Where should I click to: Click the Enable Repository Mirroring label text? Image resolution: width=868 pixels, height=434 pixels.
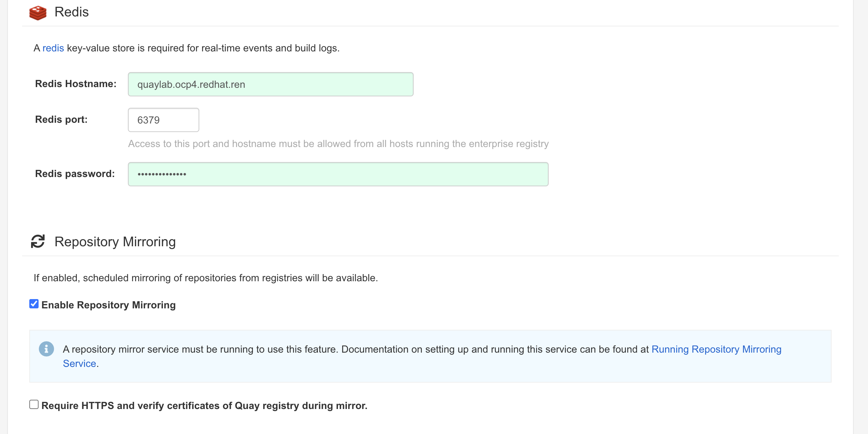tap(109, 305)
